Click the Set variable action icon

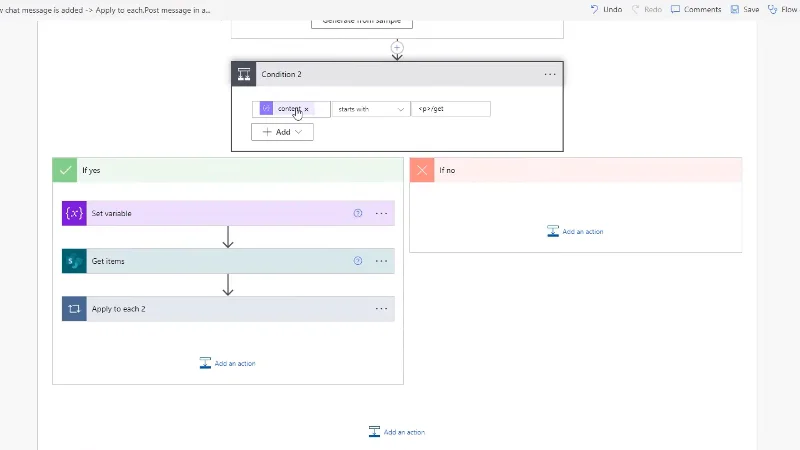(x=74, y=213)
